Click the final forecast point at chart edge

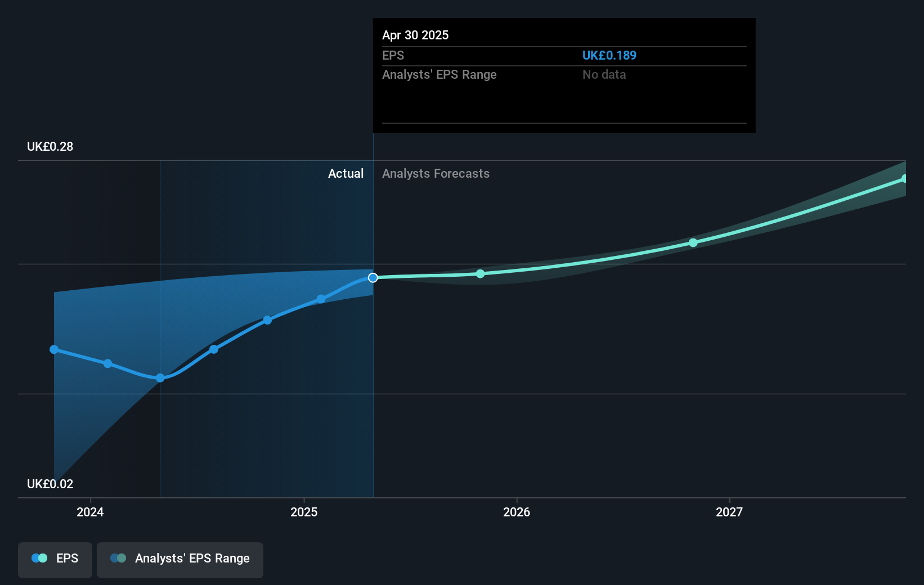point(905,178)
